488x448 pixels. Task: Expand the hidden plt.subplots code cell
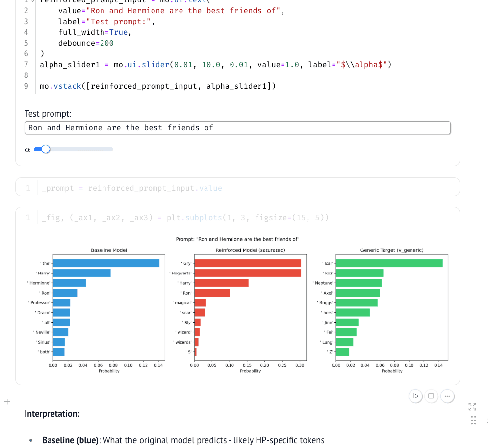pyautogui.click(x=237, y=218)
